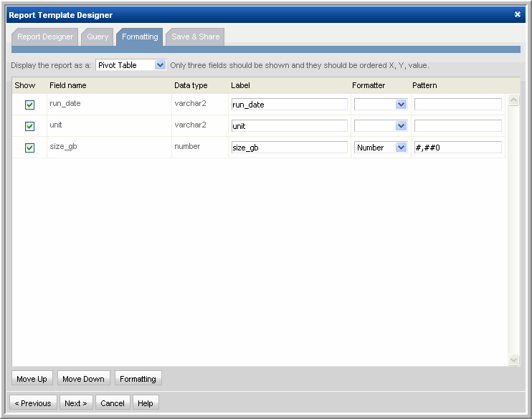532x419 pixels.
Task: Go to the Save & Share tab
Action: [195, 37]
